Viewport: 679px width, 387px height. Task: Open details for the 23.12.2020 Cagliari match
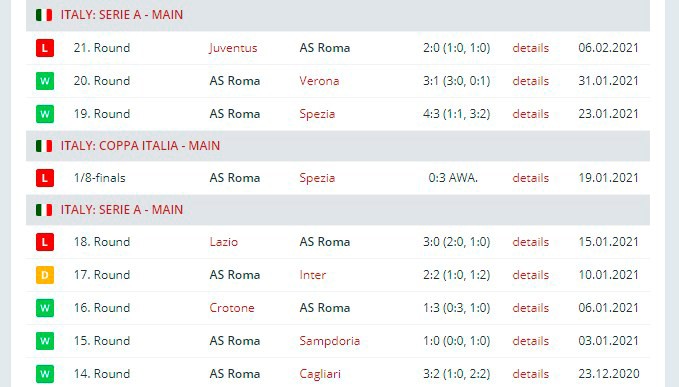tap(530, 374)
